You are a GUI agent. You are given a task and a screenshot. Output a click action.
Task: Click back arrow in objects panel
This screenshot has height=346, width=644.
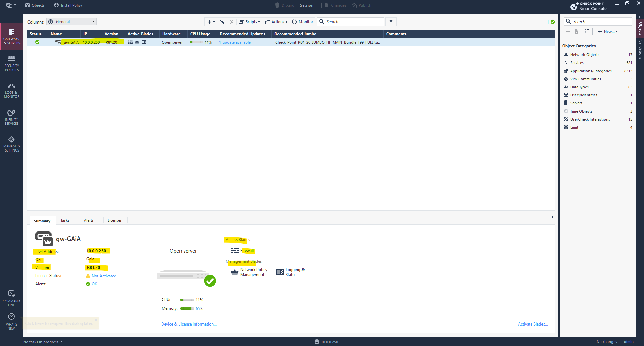coord(568,32)
